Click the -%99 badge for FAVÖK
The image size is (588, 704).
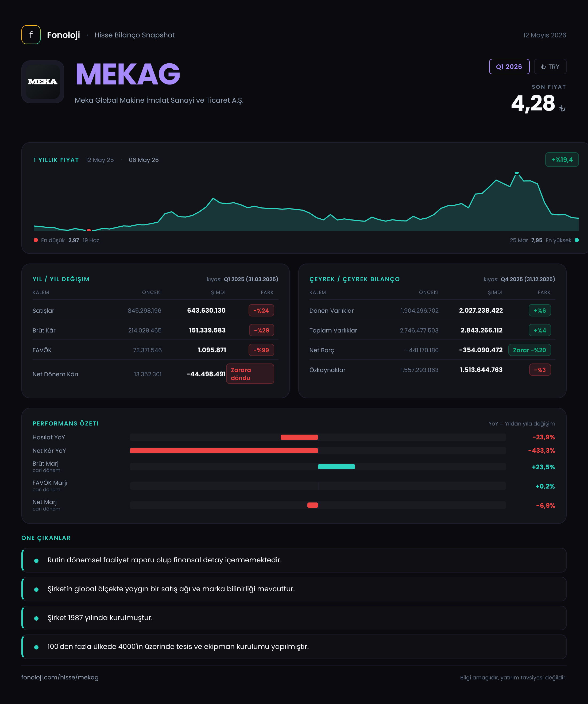pos(261,350)
